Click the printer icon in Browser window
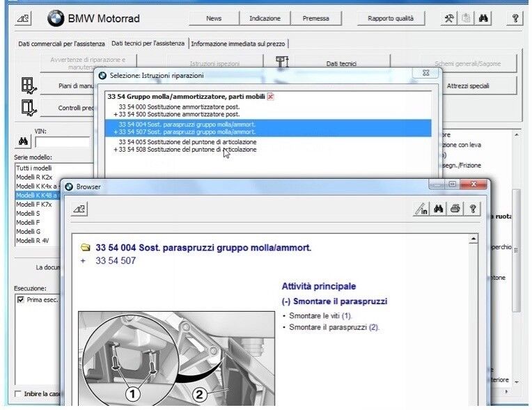 coord(455,208)
